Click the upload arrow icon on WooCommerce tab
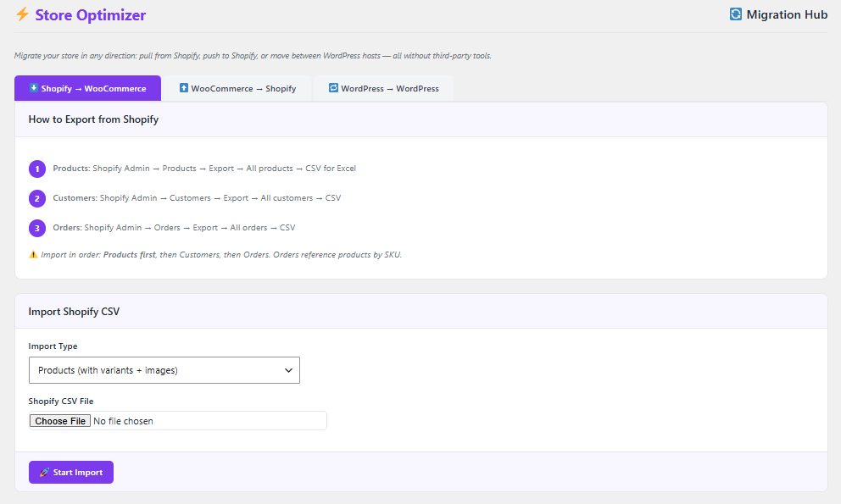This screenshot has width=841, height=504. [184, 88]
